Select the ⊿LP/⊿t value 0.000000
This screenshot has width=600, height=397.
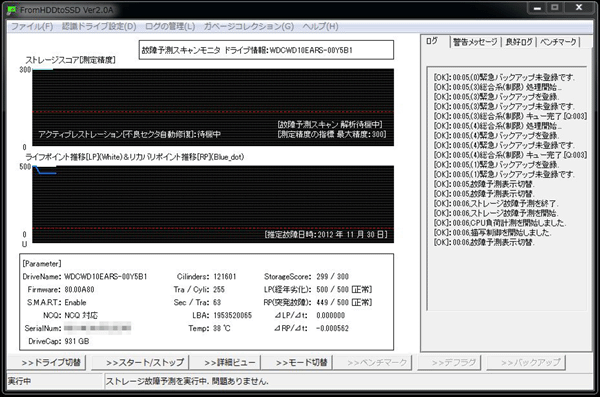click(x=331, y=315)
